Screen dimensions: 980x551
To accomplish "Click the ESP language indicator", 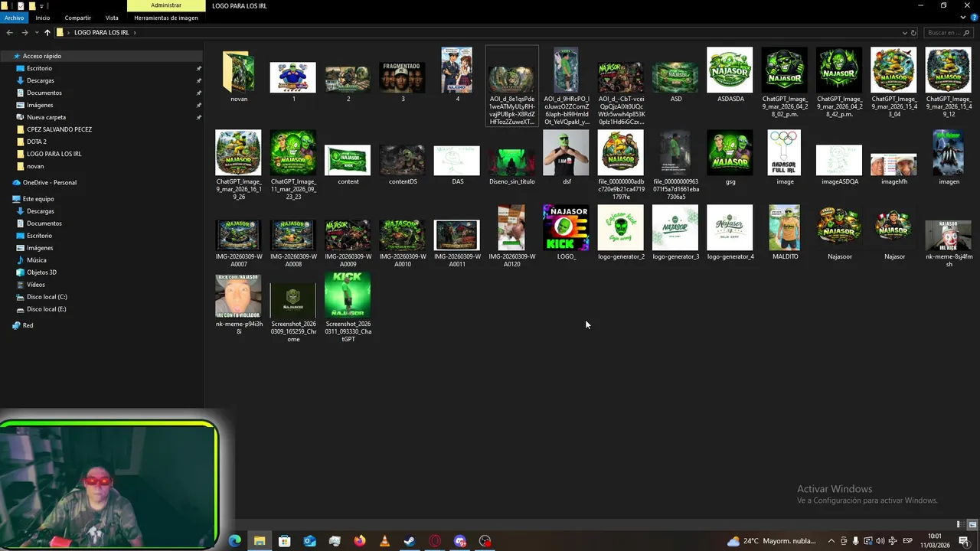I will 907,541.
